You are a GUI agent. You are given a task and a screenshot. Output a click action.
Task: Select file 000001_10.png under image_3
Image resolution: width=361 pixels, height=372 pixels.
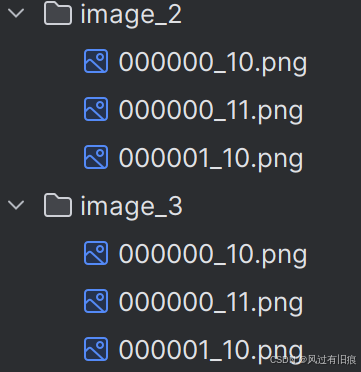point(211,351)
